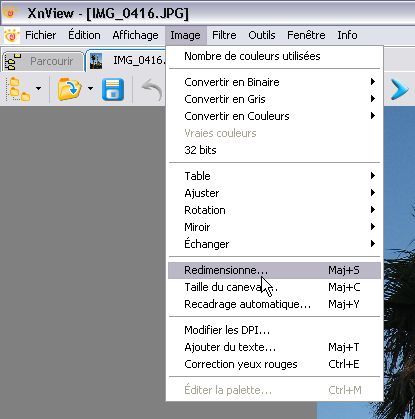Click the folder tree browser icon
Image resolution: width=415 pixels, height=419 pixels.
click(x=19, y=89)
